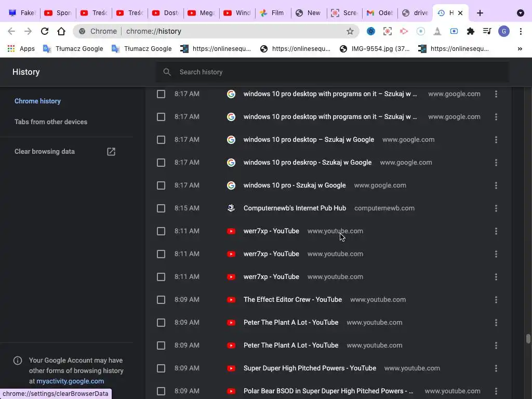Click the grey cone-shaped extension icon
This screenshot has height=399, width=532.
click(437, 31)
